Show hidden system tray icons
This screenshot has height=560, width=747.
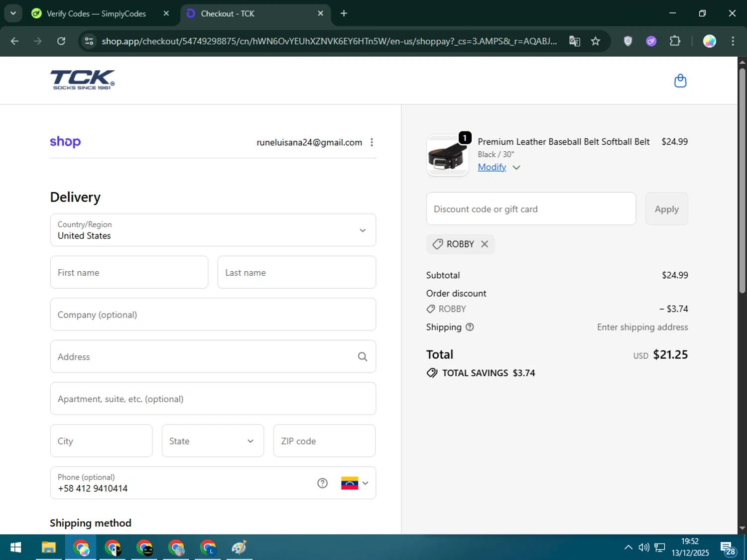coord(628,548)
